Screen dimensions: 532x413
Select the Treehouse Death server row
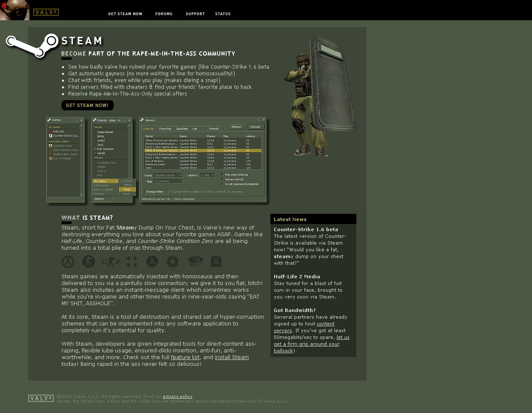coord(203,164)
